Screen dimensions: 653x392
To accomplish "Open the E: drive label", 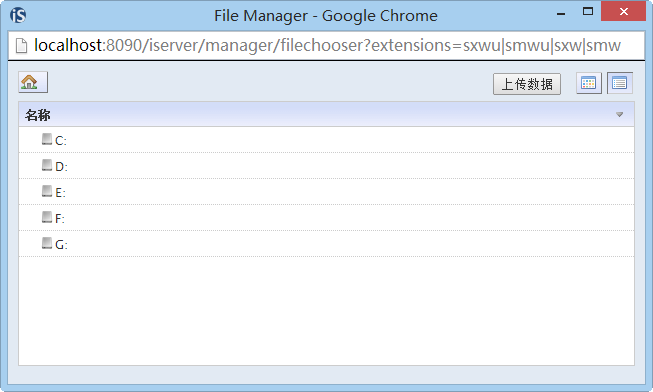I will [x=60, y=192].
